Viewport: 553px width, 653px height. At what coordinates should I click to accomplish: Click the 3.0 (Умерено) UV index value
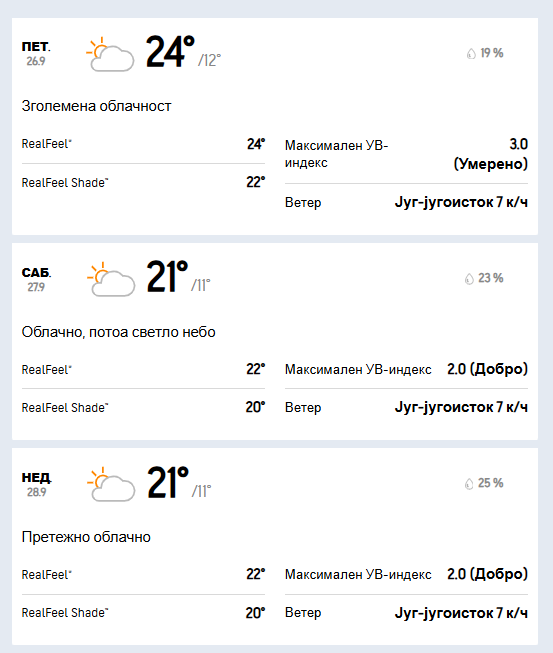coord(491,154)
